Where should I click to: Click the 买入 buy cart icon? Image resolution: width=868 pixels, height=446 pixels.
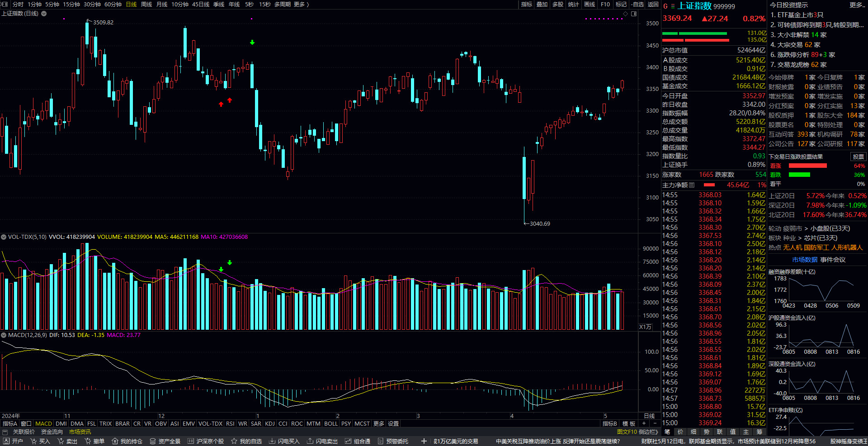click(x=33, y=441)
